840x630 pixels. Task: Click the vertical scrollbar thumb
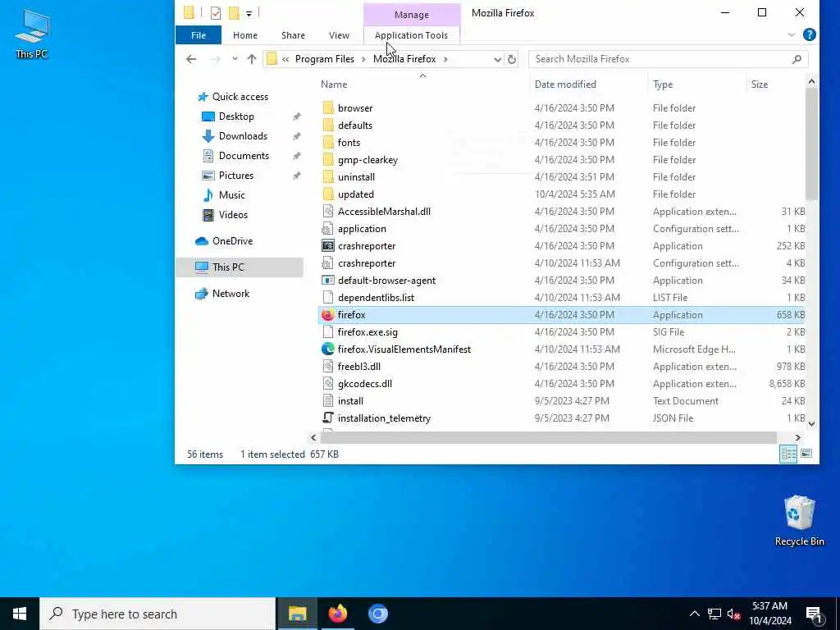811,144
